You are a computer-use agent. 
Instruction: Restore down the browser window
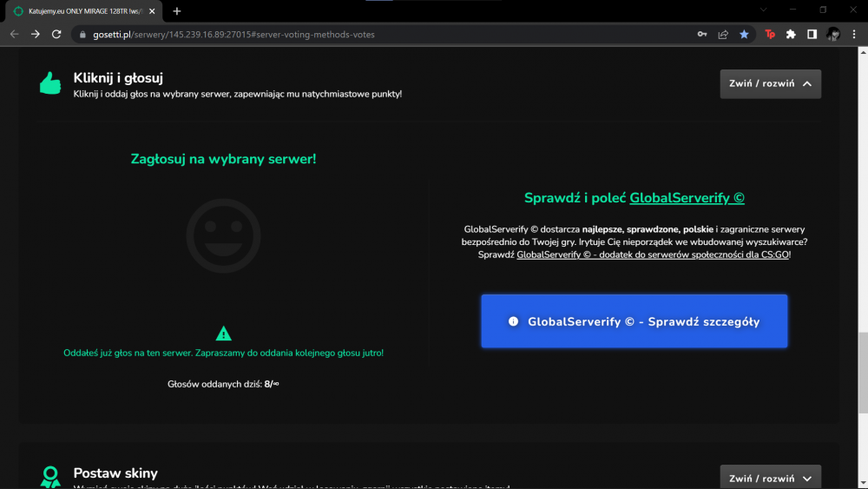(823, 10)
